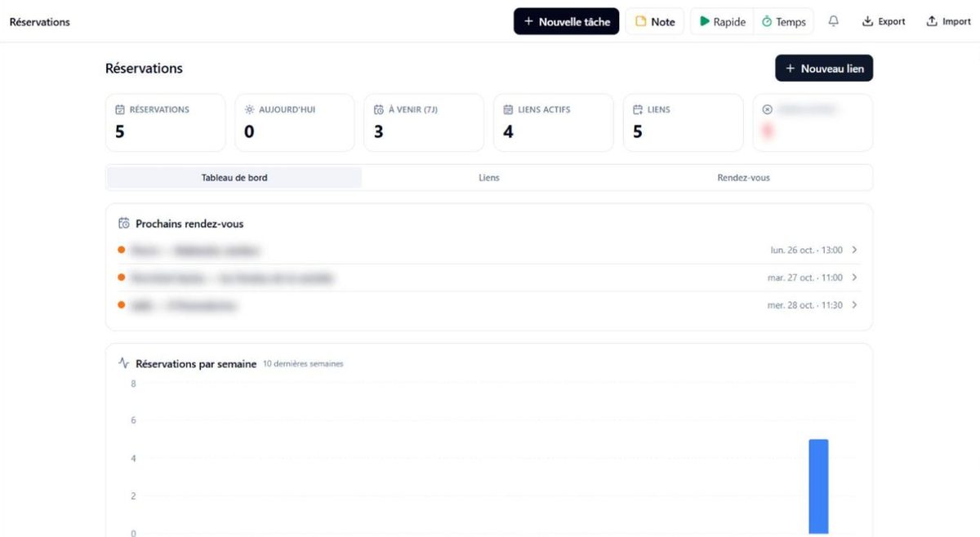Click the calendar icon next to Prochains rendez-vous
Viewport: 980px width, 537px height.
124,224
